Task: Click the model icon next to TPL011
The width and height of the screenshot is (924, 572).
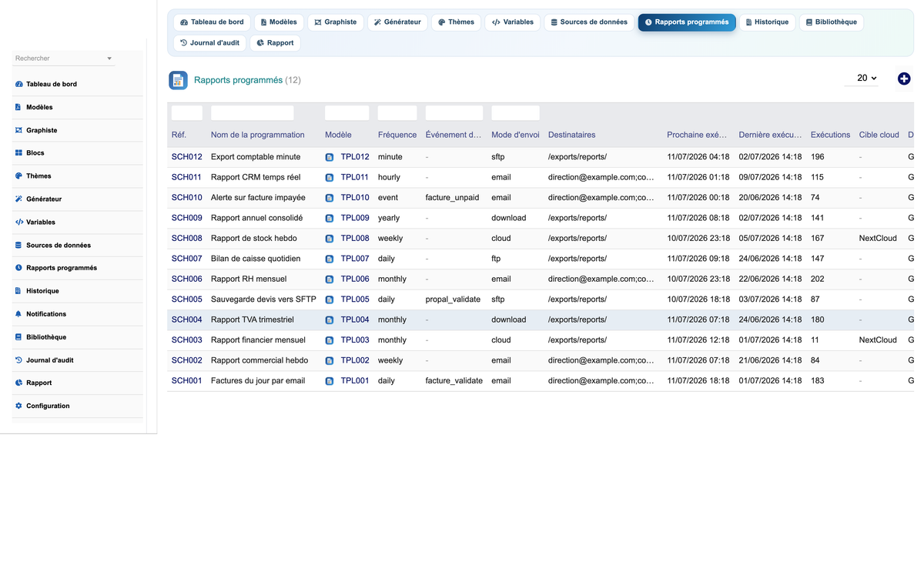Action: tap(330, 177)
